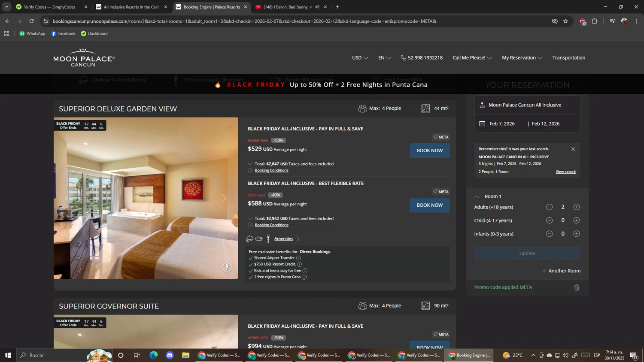The width and height of the screenshot is (644, 362).
Task: Open the Chrome menu (three dots)
Action: pos(637,21)
